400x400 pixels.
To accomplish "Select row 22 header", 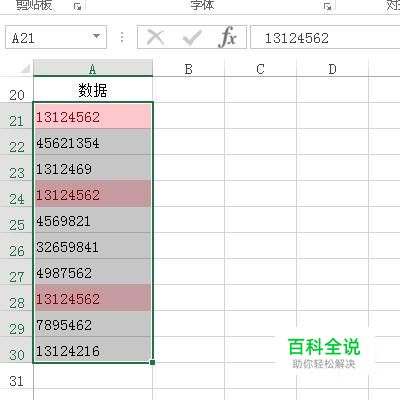I will 16,142.
